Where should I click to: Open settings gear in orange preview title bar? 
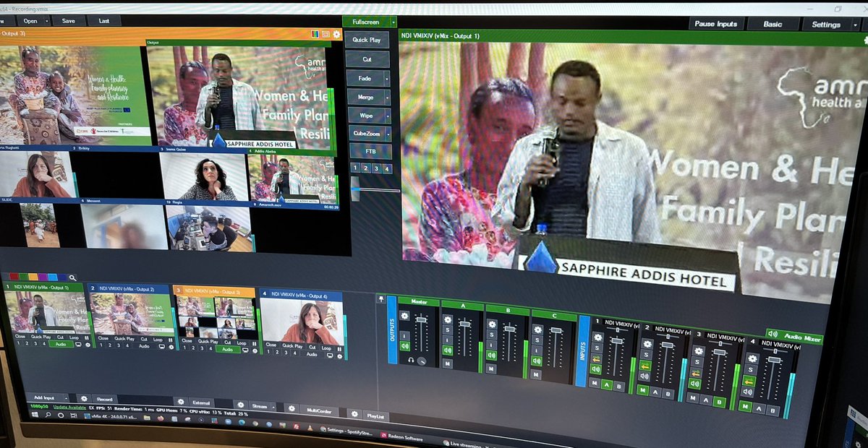(336, 34)
